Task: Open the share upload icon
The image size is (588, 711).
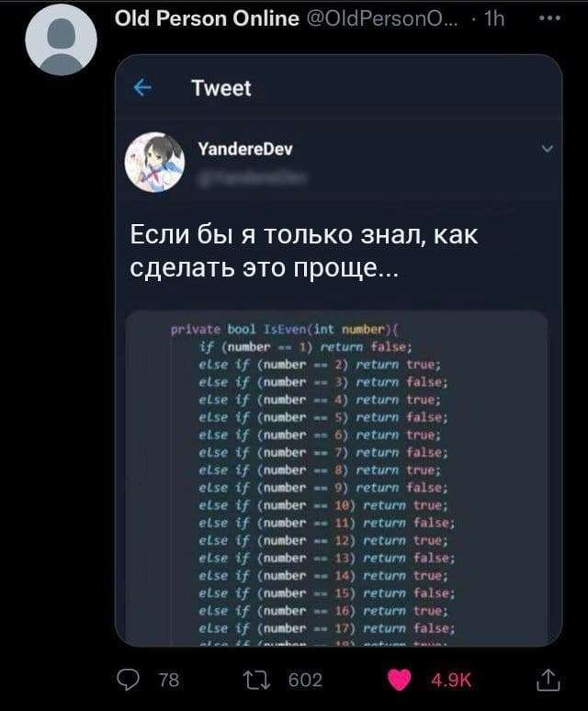Action: 548,680
